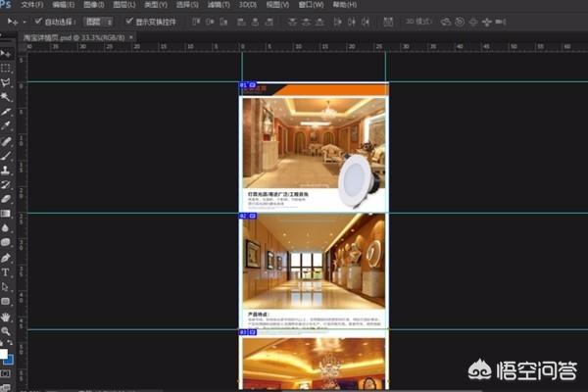Screen dimensions: 588x392
Task: Toggle Quick Mask mode
Action: coord(6,373)
